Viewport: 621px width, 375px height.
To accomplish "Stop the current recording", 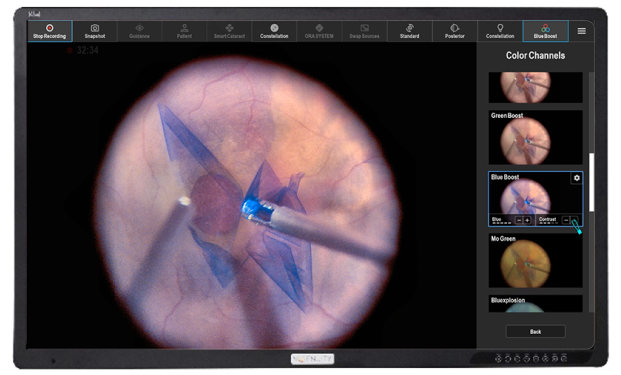I will [50, 31].
